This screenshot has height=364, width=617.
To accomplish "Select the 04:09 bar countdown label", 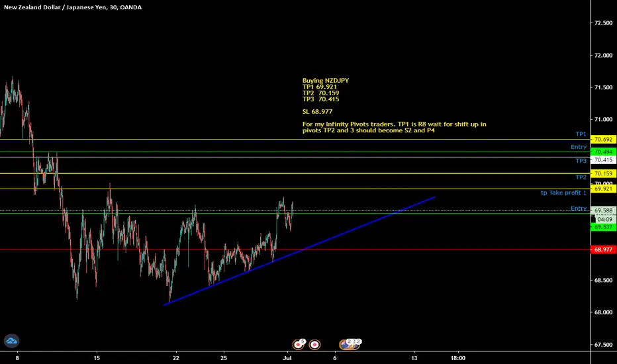I will 605,219.
